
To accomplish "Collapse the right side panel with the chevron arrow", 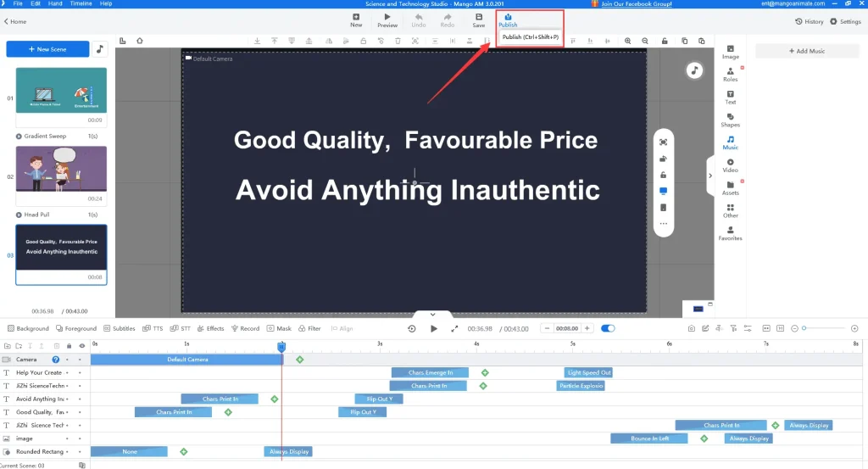I will pyautogui.click(x=710, y=176).
